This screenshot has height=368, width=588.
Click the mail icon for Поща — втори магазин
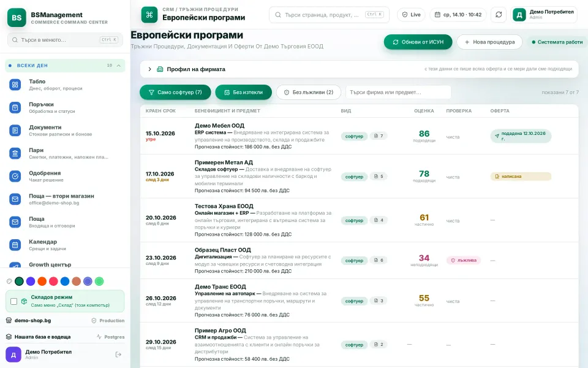[x=15, y=199]
